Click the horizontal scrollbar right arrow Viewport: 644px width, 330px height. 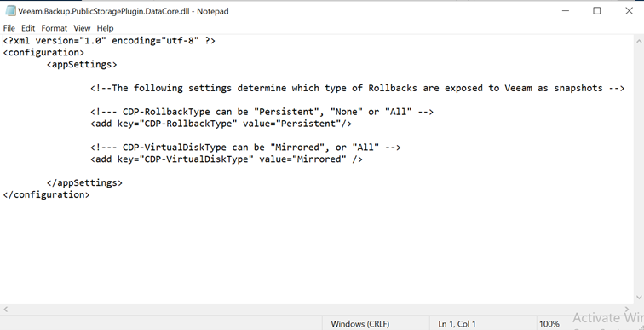[627, 309]
